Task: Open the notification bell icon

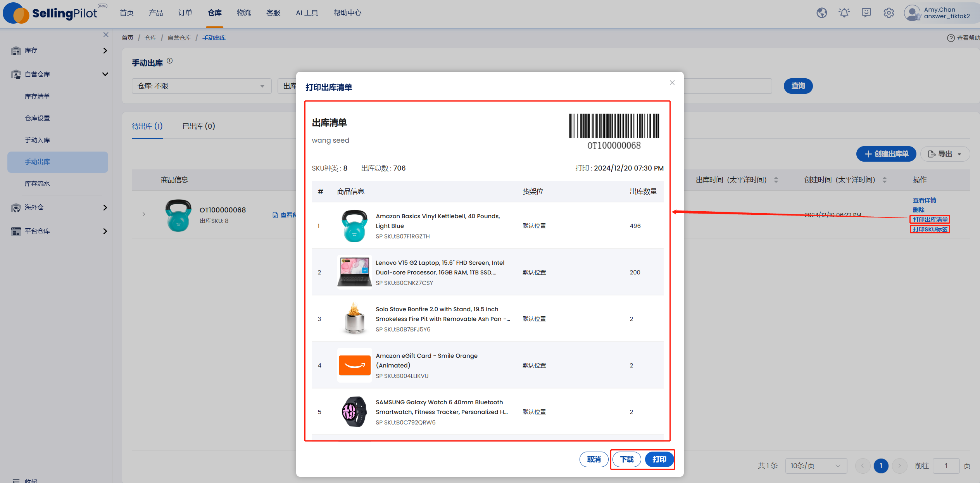Action: point(844,13)
